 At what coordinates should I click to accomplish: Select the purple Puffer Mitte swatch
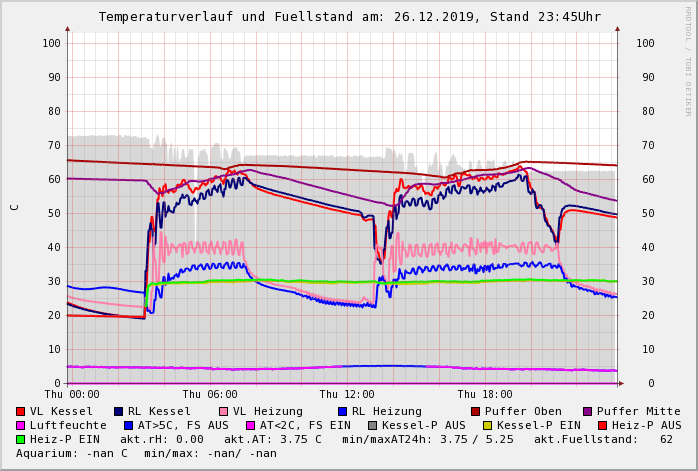click(x=588, y=411)
